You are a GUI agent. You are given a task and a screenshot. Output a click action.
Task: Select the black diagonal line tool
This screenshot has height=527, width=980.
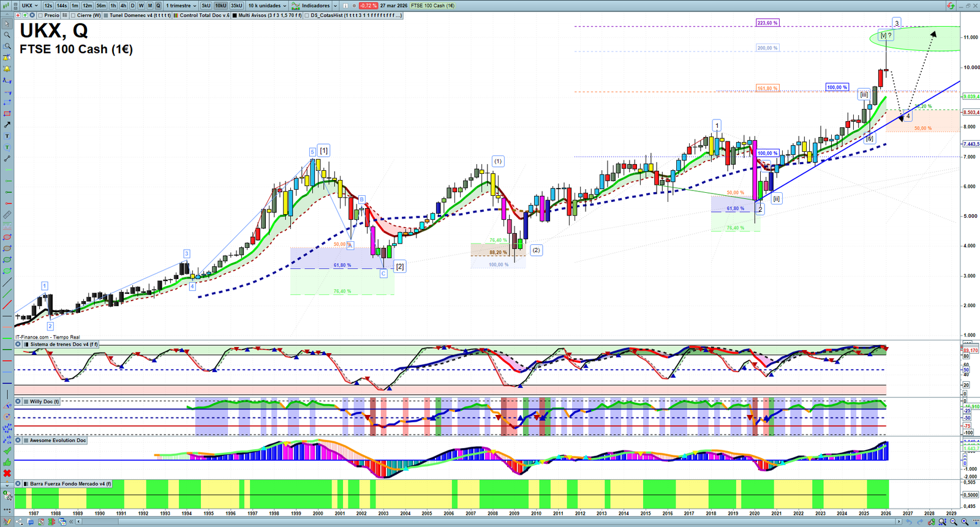click(x=7, y=282)
